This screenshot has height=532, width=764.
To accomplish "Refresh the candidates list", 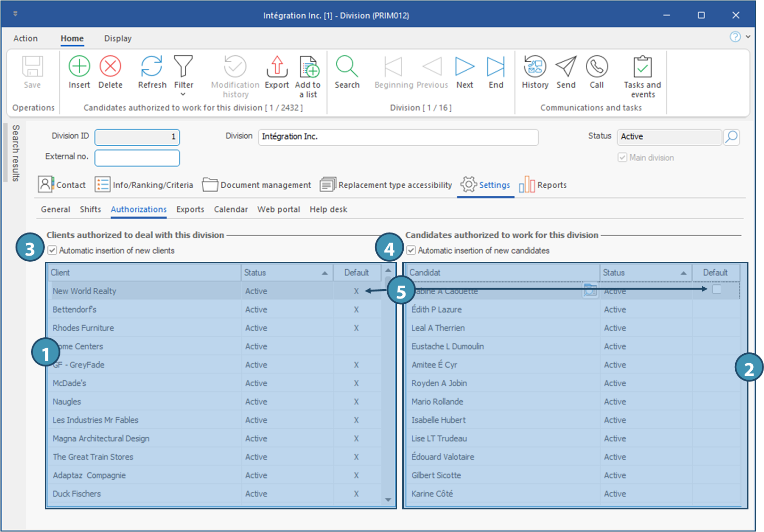I will pos(152,66).
